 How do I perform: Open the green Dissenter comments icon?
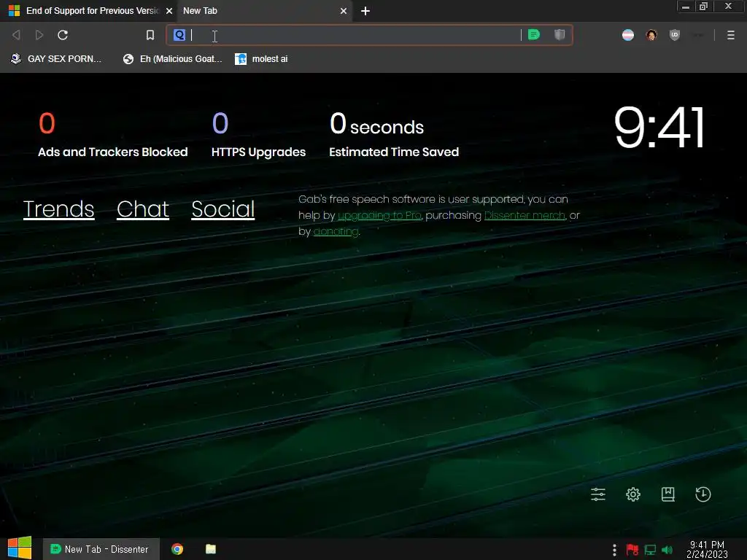534,35
